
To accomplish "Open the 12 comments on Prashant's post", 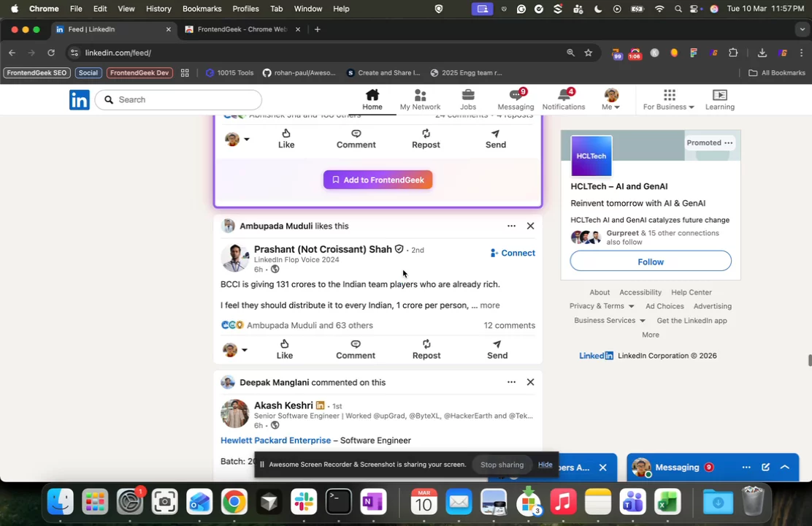I will pos(509,325).
